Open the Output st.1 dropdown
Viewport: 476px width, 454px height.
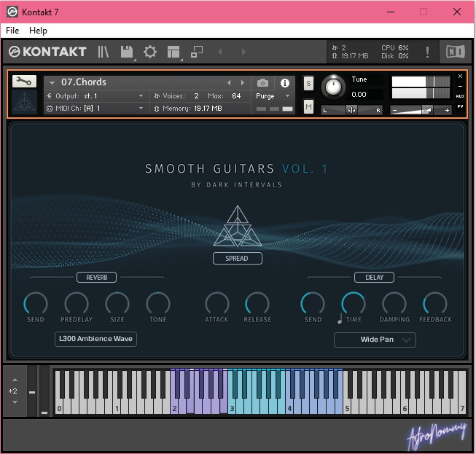[x=95, y=96]
